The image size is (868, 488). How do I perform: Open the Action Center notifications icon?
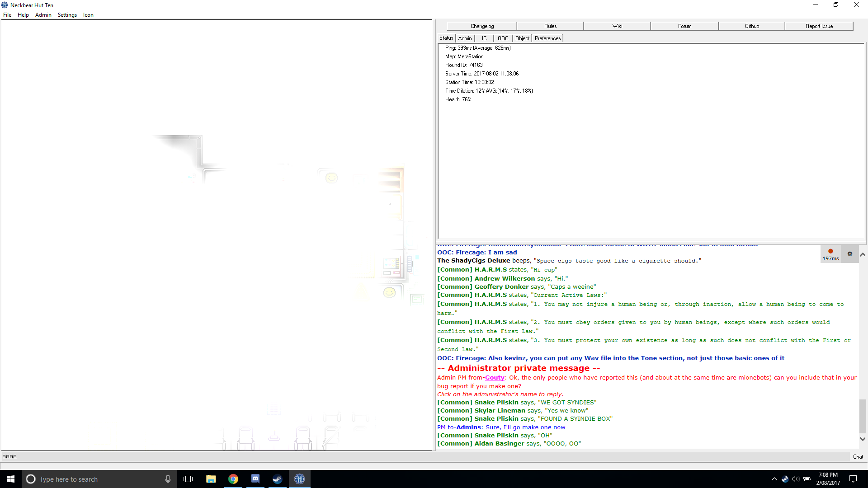tap(853, 479)
